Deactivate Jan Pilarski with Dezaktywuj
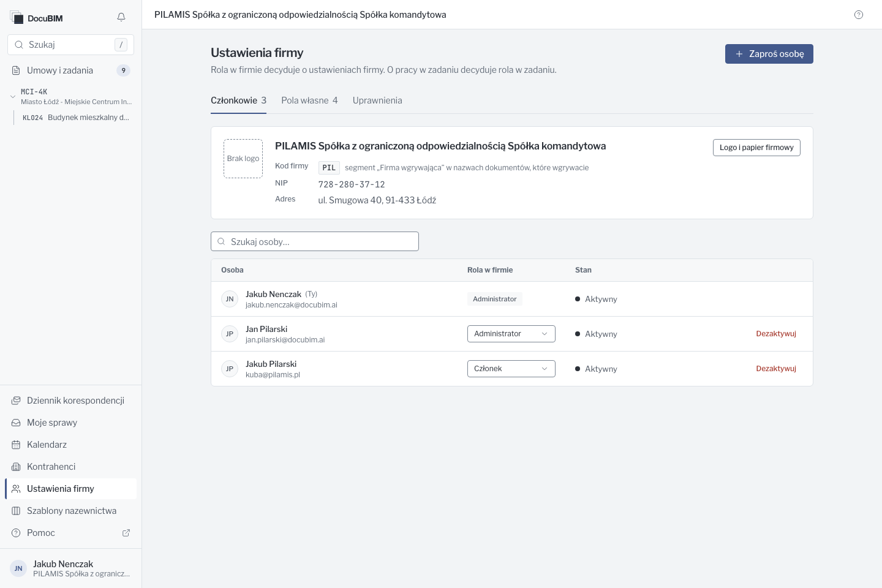Viewport: 882px width, 588px height. coord(776,334)
